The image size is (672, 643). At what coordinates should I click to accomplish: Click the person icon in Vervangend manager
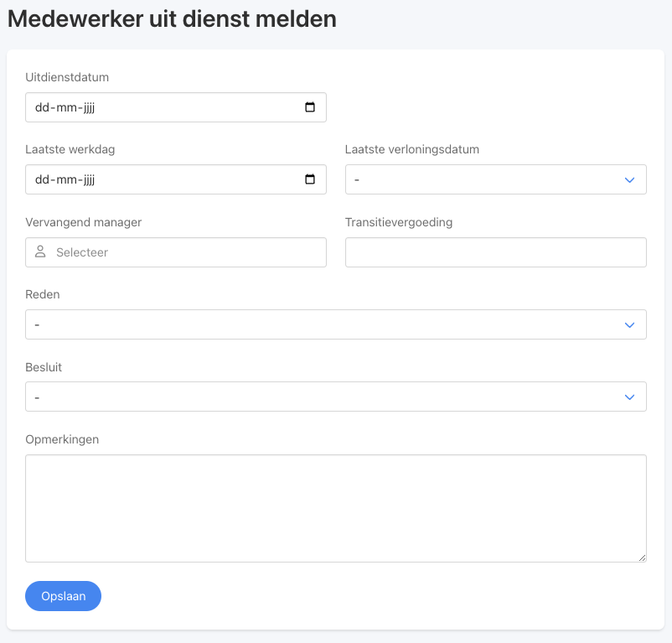point(40,251)
